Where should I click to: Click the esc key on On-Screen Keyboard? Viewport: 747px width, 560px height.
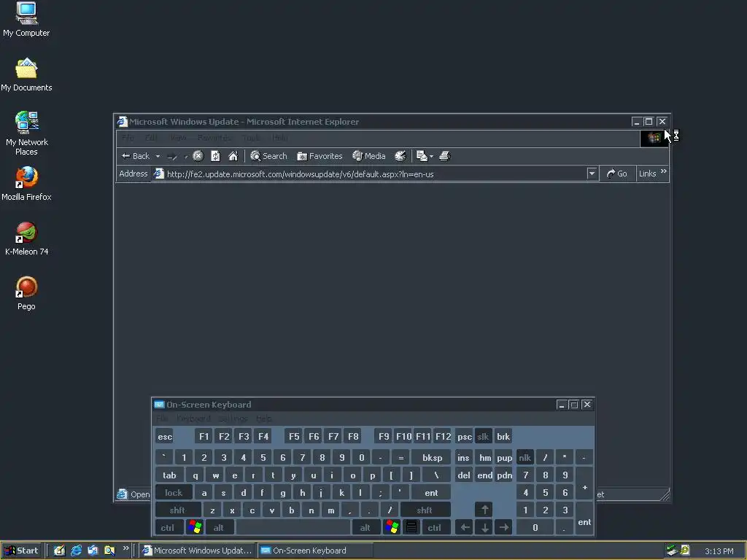165,436
